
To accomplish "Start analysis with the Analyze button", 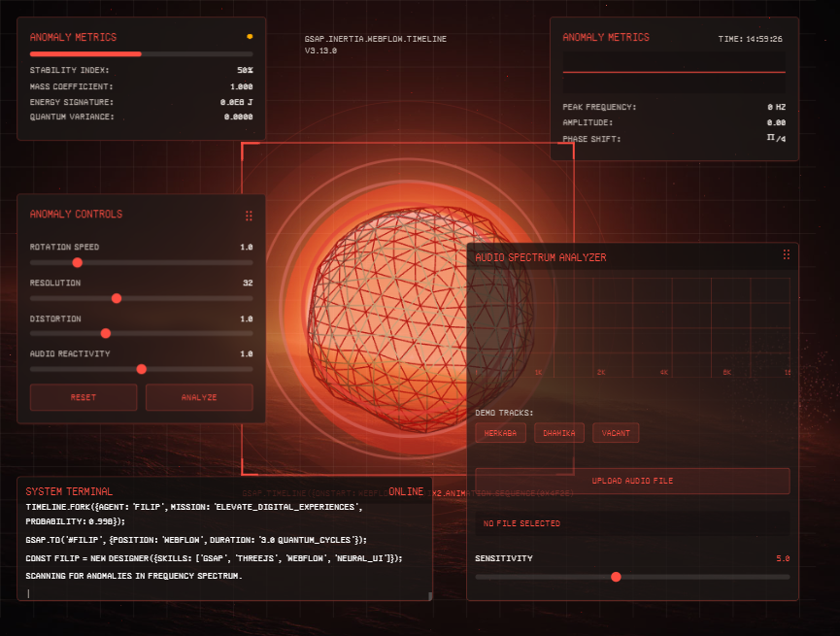I will tap(199, 397).
